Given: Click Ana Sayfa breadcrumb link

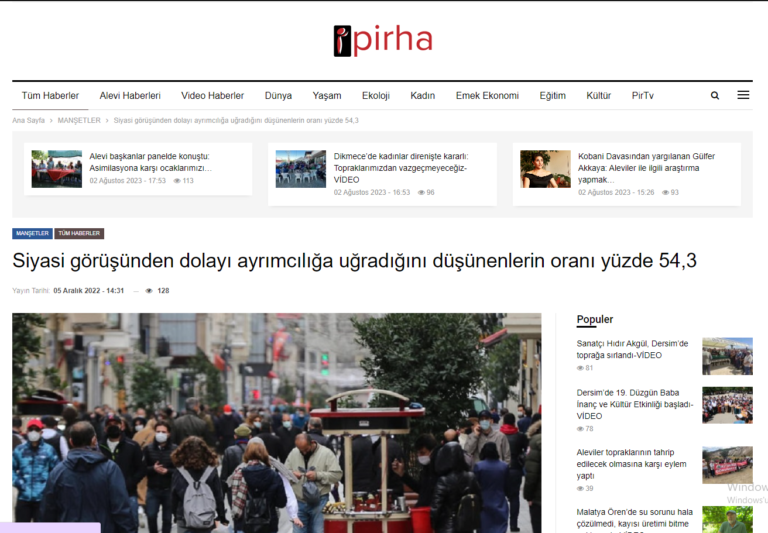Looking at the screenshot, I should (28, 120).
